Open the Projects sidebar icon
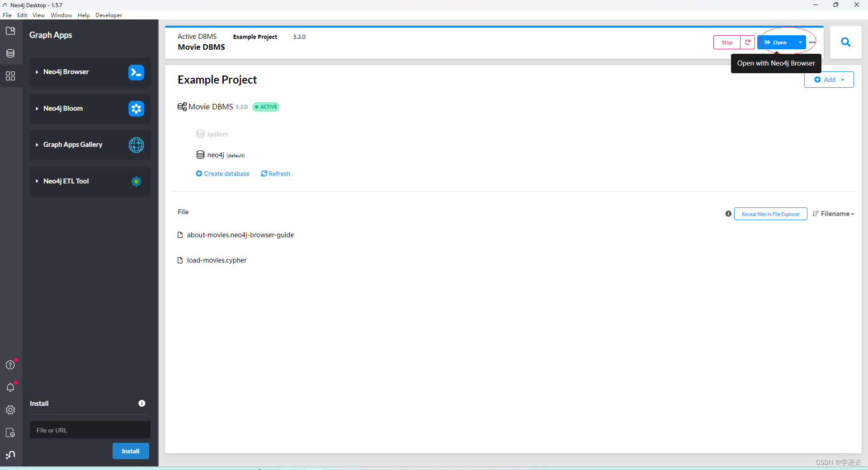The height and width of the screenshot is (470, 868). [10, 31]
